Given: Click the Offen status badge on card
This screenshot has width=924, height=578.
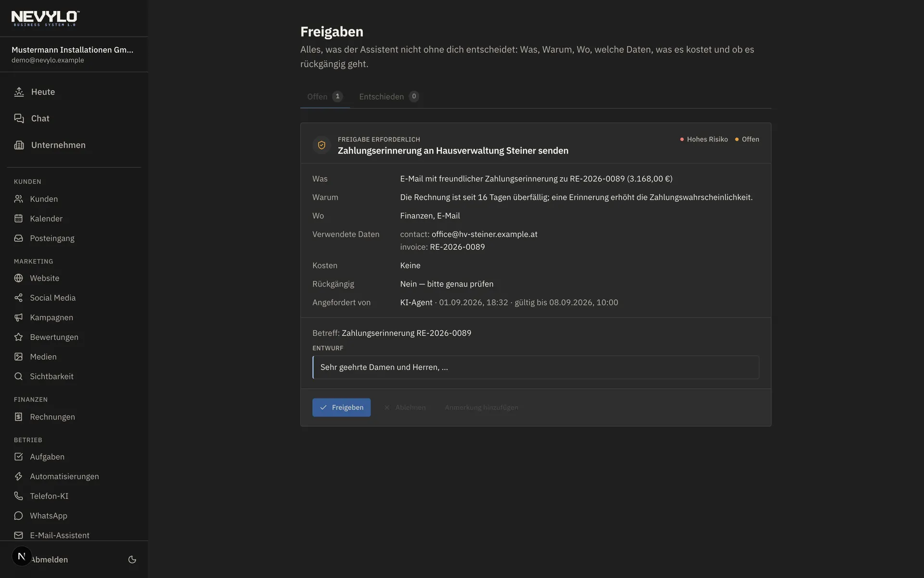Looking at the screenshot, I should pyautogui.click(x=747, y=139).
